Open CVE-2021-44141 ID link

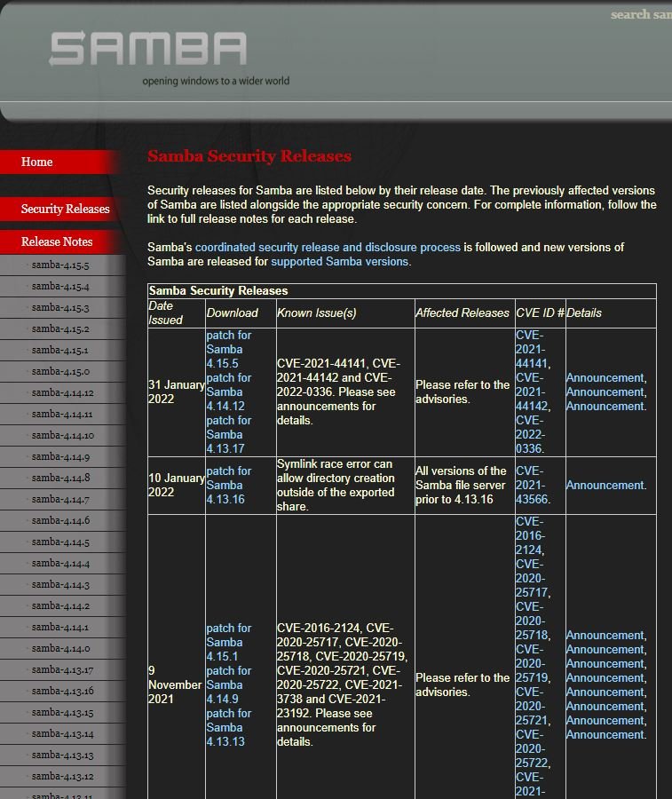(x=532, y=350)
